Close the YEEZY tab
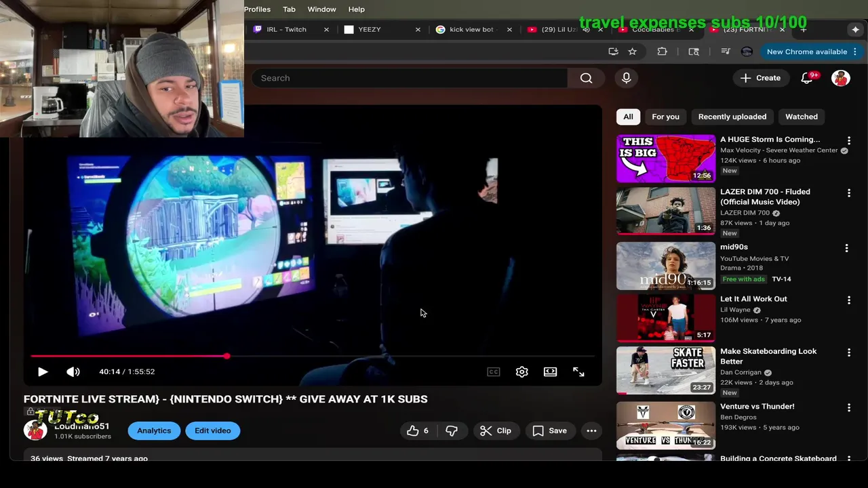The width and height of the screenshot is (868, 488). pos(418,30)
